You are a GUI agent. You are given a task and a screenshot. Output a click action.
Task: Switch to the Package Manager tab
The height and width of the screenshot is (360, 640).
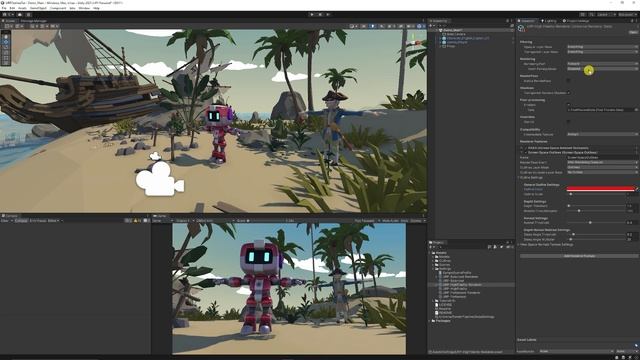(33, 21)
